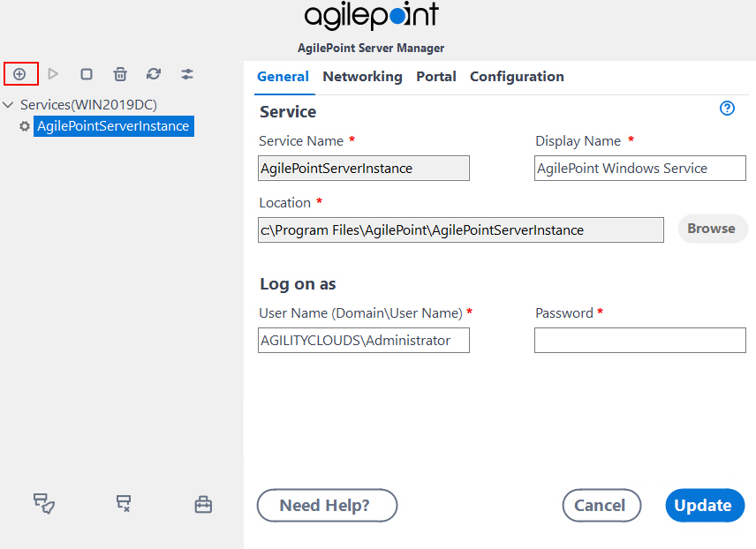The width and height of the screenshot is (756, 549).
Task: Switch to the Networking tab
Action: coord(363,77)
